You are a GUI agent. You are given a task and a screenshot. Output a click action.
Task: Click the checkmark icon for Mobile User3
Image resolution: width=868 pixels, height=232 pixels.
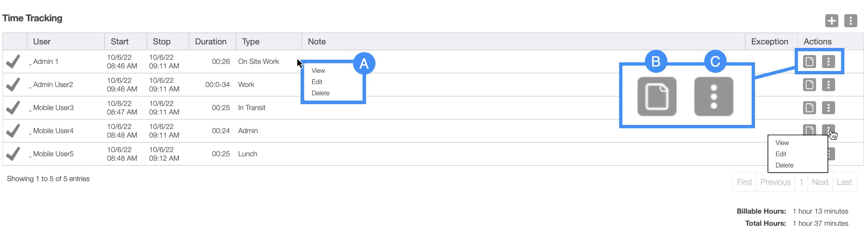click(13, 108)
